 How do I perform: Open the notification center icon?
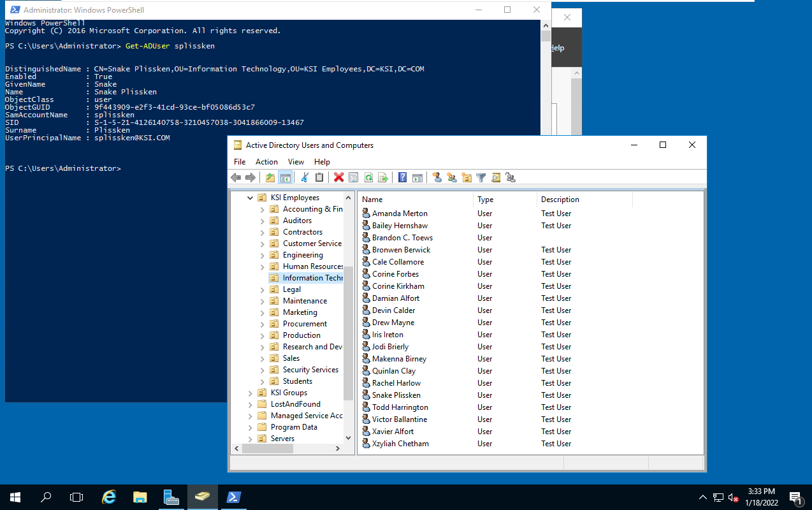tap(795, 497)
